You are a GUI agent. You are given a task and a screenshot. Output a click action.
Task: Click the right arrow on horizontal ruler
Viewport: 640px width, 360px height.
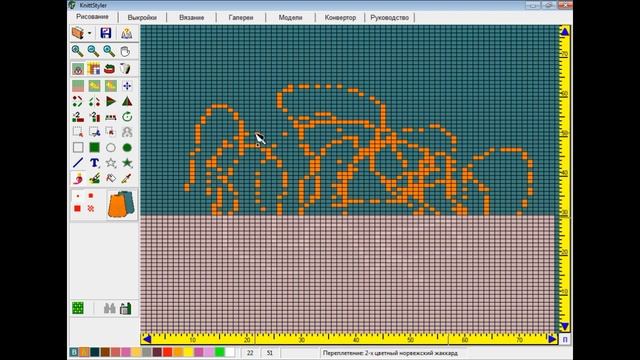552,339
